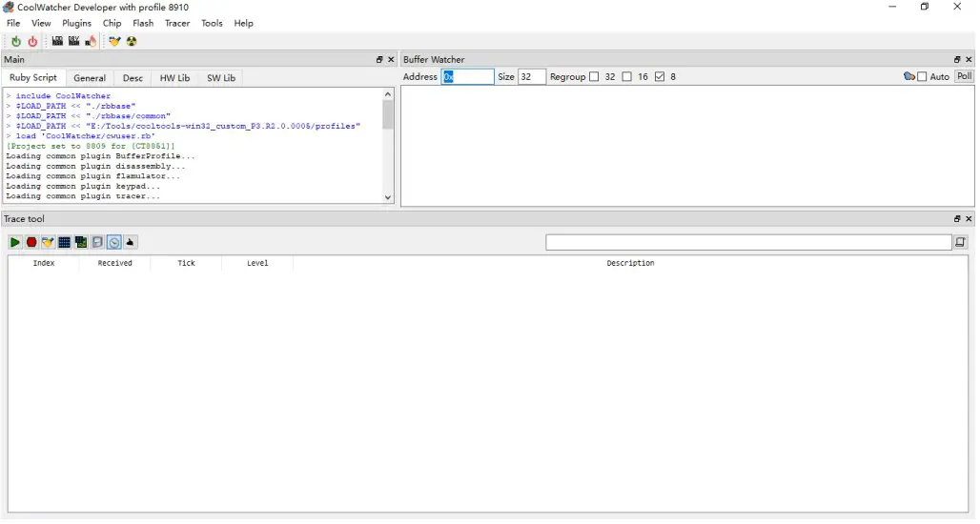Enable the Regroup 32 checkbox
This screenshot has height=524, width=980.
click(x=595, y=77)
